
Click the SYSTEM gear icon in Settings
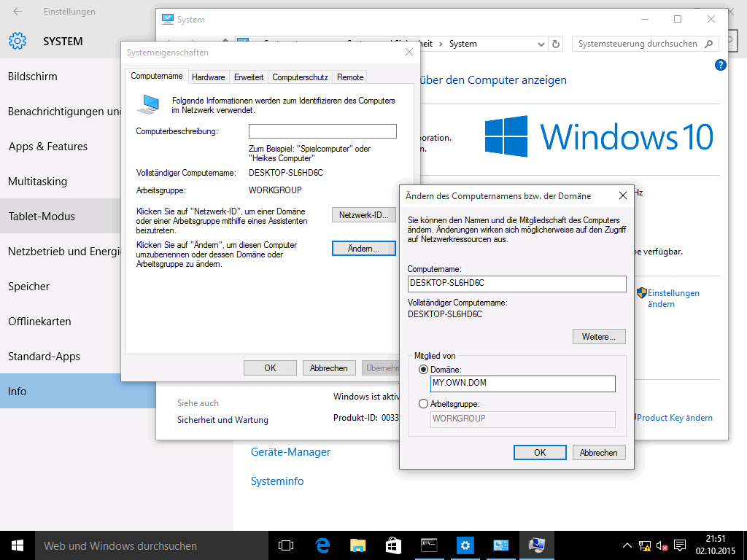click(x=18, y=41)
